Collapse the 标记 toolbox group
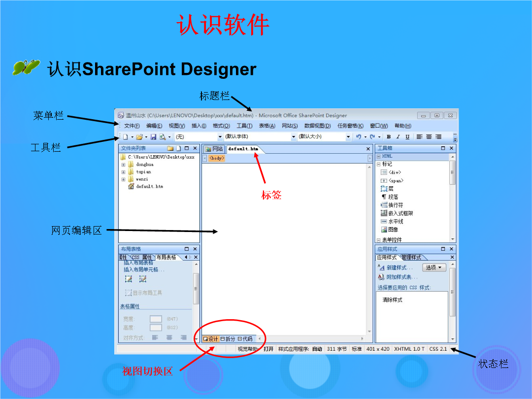The height and width of the screenshot is (399, 532). click(379, 164)
